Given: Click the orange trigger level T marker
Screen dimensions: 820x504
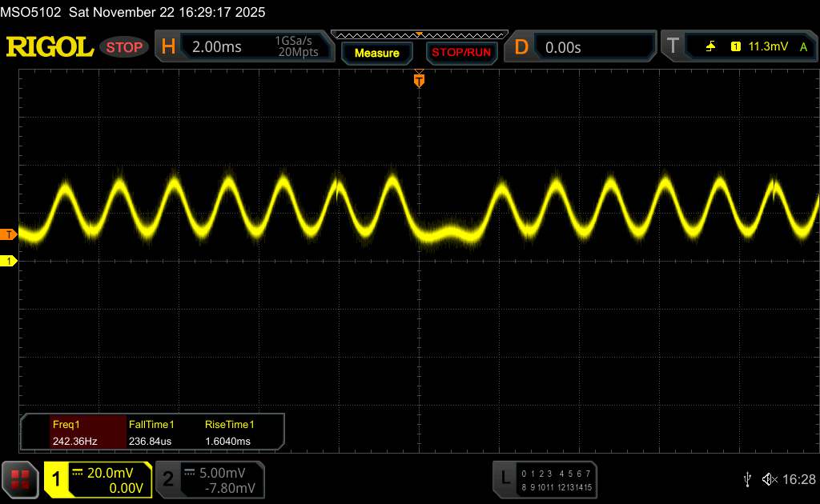Looking at the screenshot, I should 9,234.
